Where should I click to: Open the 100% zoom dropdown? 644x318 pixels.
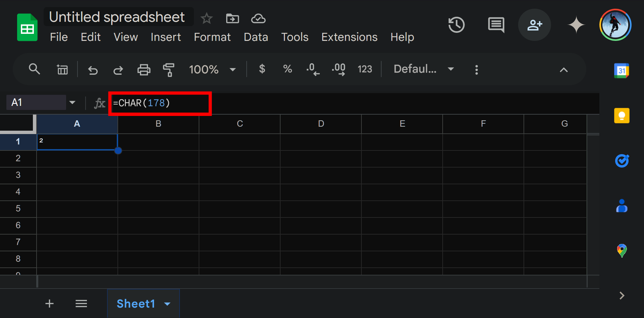click(x=212, y=69)
